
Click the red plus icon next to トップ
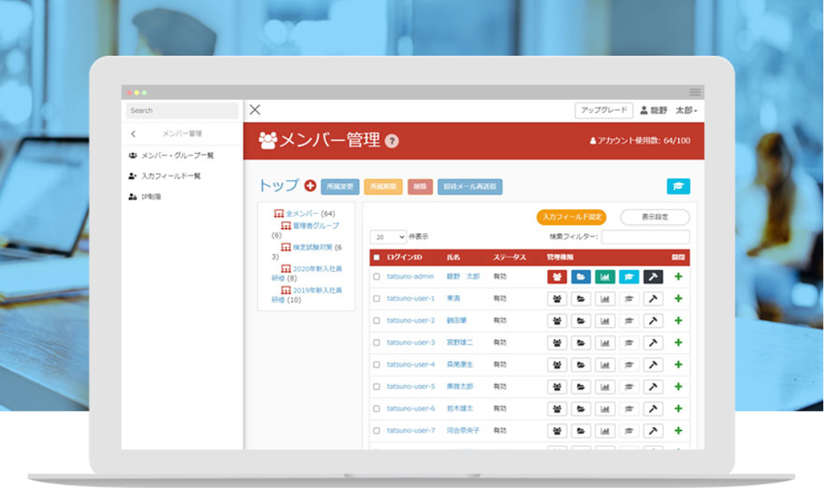coord(310,186)
